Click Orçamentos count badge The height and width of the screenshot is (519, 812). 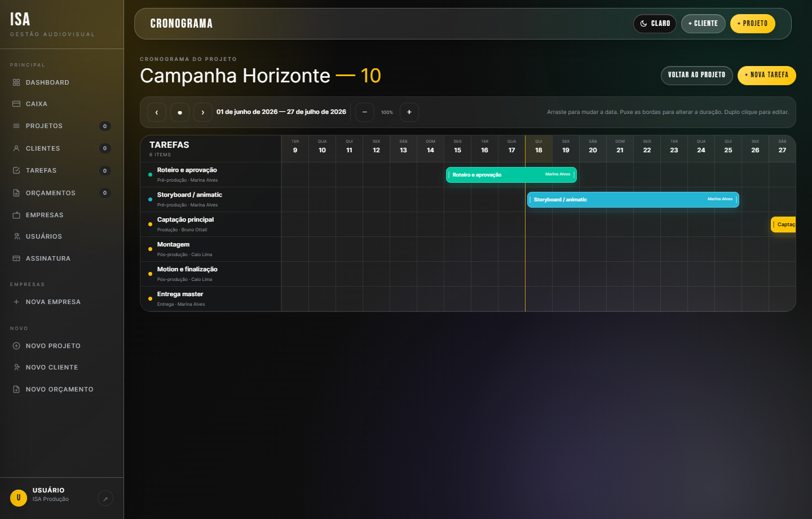pyautogui.click(x=105, y=193)
